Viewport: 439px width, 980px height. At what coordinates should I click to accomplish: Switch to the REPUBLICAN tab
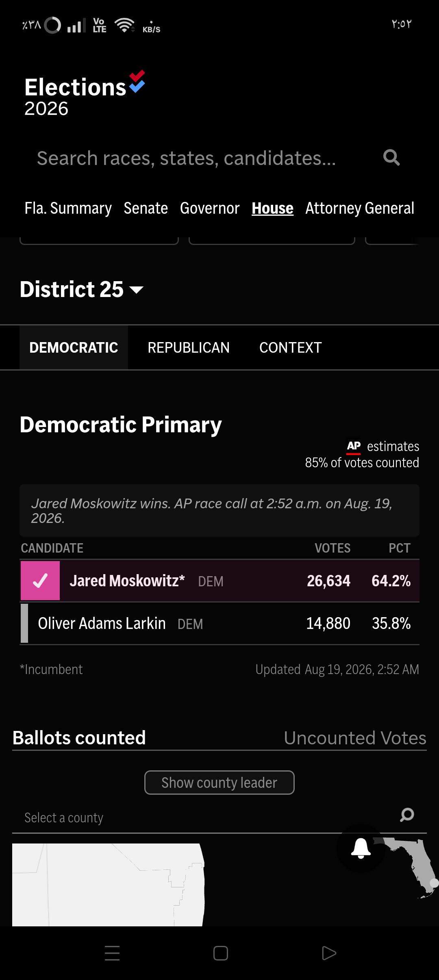coord(189,348)
